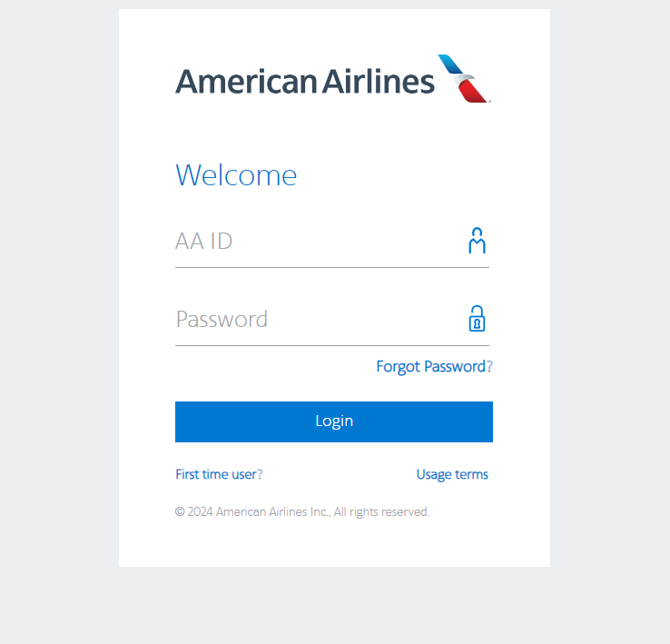
Task: Open the Forgot Password link
Action: click(x=434, y=366)
